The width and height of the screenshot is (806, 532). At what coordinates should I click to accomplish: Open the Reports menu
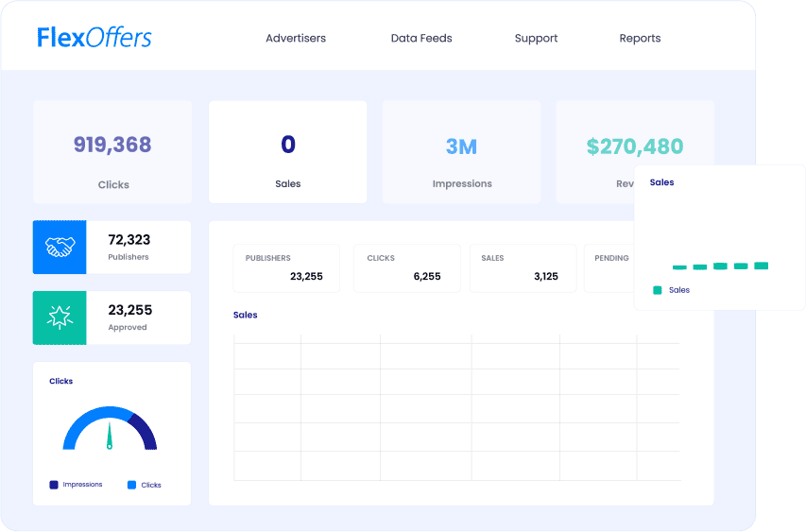640,39
